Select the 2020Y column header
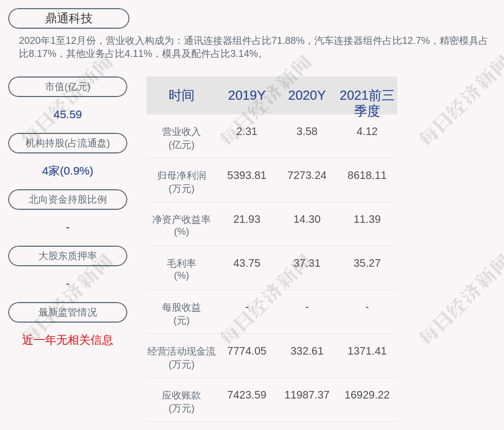 pos(307,95)
